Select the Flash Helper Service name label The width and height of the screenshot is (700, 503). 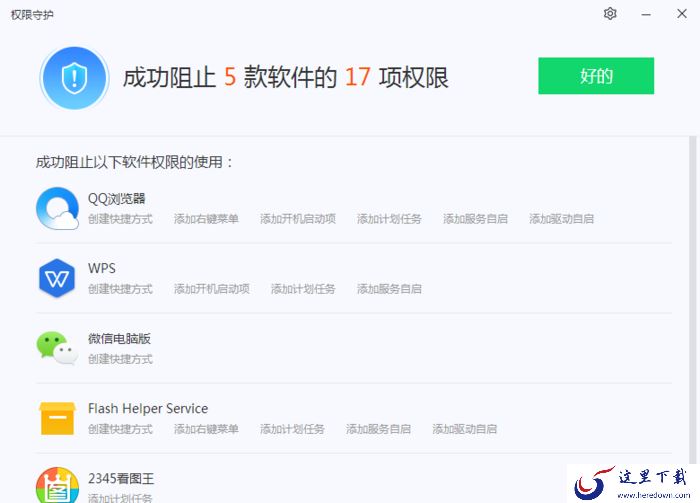(x=148, y=408)
